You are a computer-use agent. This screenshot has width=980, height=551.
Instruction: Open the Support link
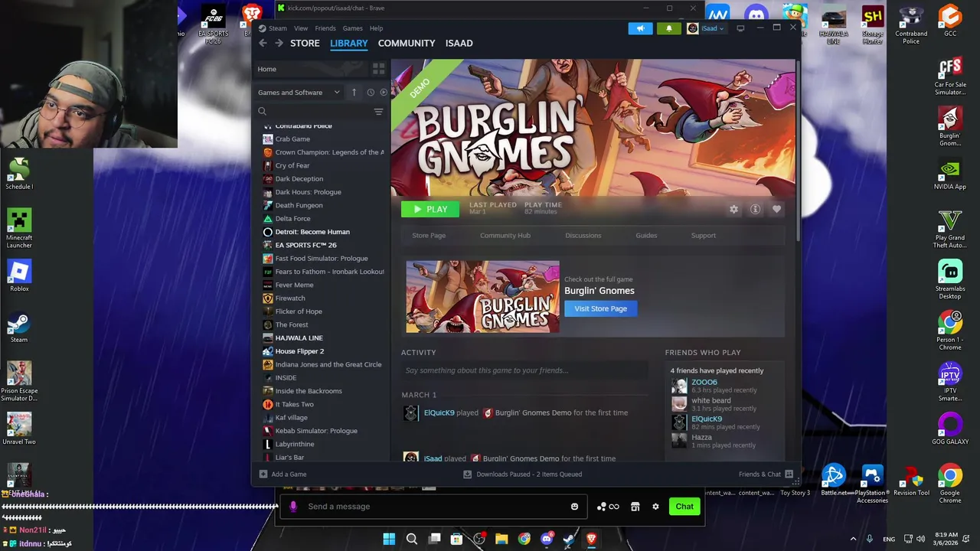point(704,235)
